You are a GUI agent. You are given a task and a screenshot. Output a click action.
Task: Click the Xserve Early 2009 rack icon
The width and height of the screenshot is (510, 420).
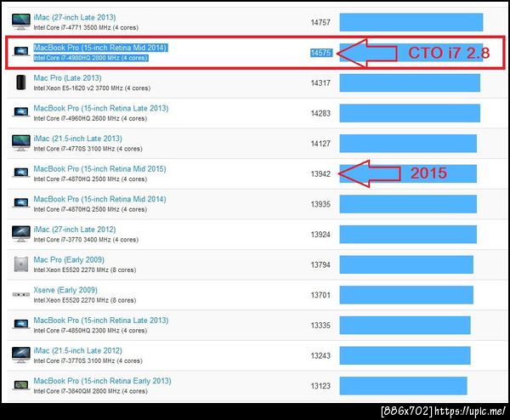click(x=20, y=294)
